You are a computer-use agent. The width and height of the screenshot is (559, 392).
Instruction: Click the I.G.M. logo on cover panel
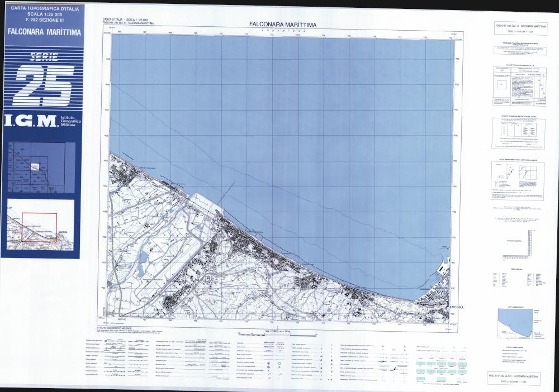tap(31, 121)
